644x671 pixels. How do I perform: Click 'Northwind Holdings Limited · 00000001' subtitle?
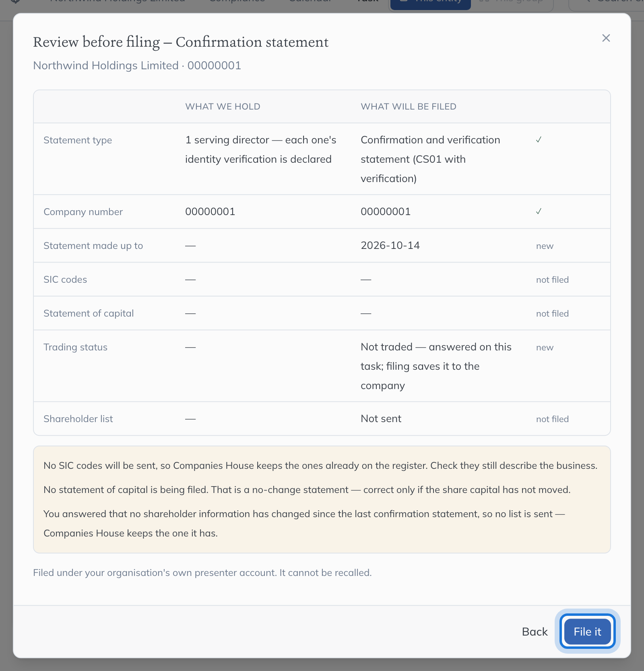coord(137,65)
